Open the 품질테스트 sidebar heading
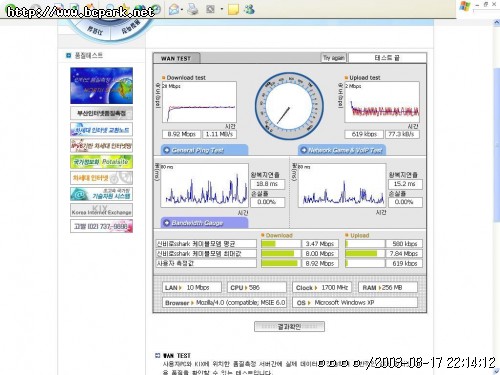 click(x=89, y=55)
